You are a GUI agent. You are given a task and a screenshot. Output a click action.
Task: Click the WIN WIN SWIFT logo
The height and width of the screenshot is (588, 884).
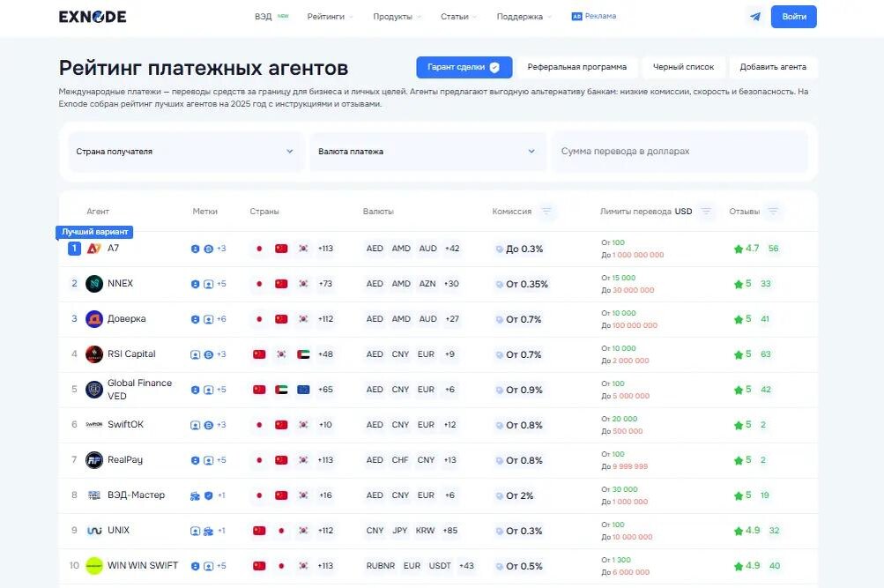coord(94,565)
